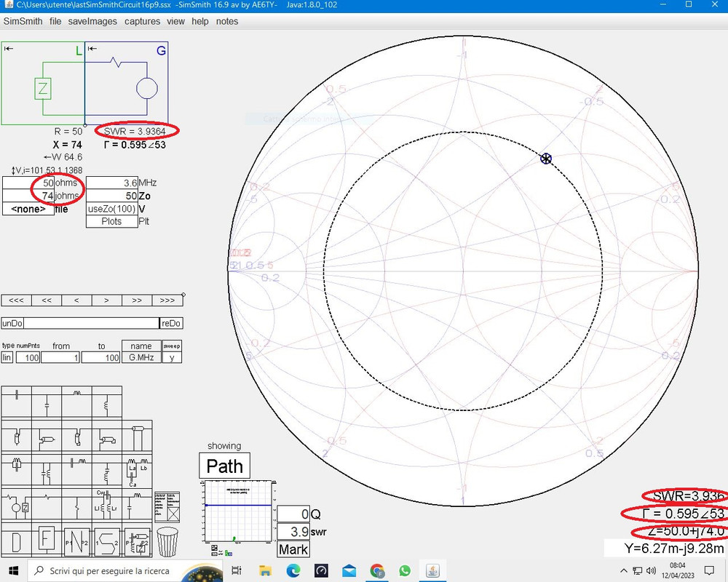Screen dimensions: 728x582
Task: Open the Plots Plt selector
Action: click(112, 221)
